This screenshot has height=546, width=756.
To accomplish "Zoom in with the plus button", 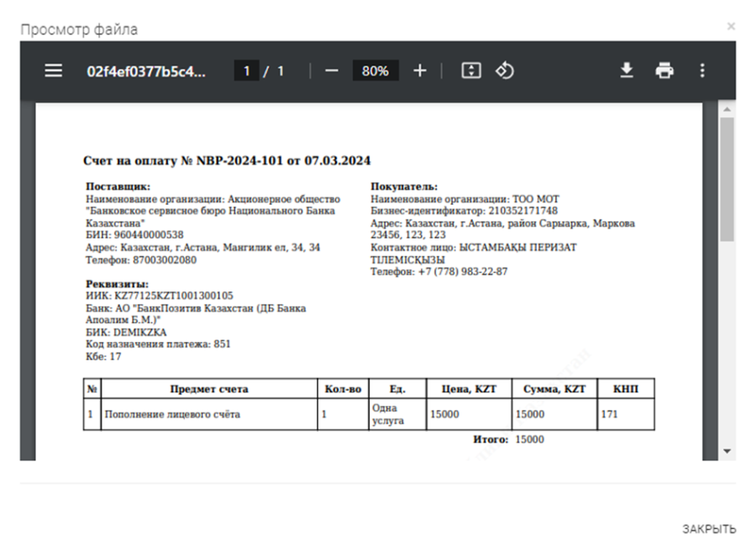I will point(420,71).
